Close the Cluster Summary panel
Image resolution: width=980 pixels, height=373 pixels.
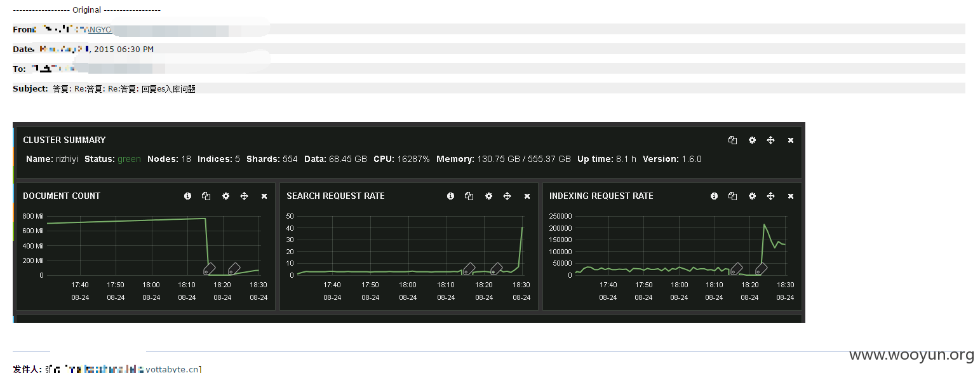791,140
